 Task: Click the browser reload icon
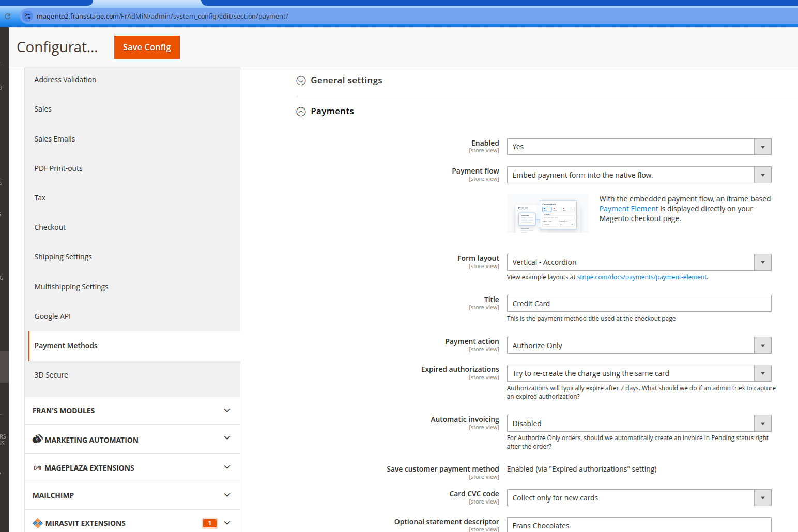7,16
